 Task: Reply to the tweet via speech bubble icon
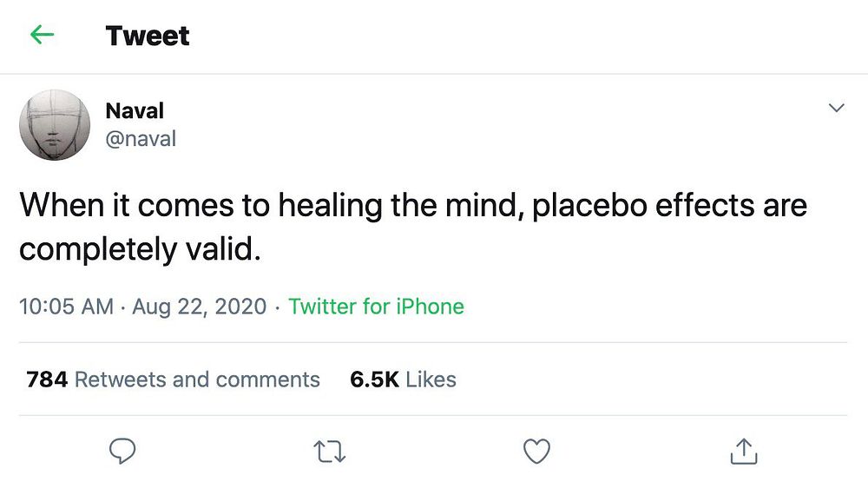tap(122, 450)
